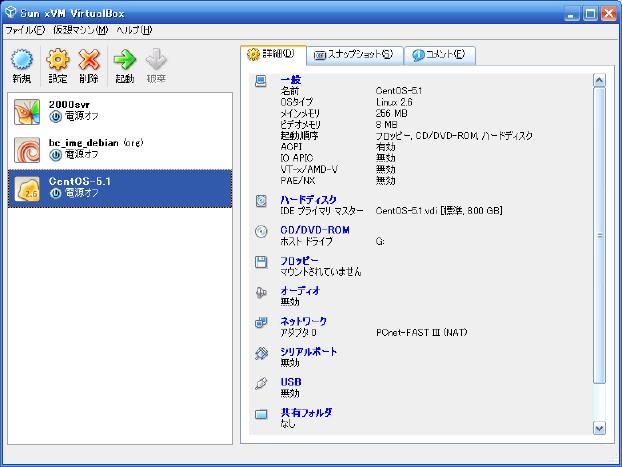The image size is (622, 467).
Task: Select the CentOS-5.1 machine name in list
Action: [80, 181]
